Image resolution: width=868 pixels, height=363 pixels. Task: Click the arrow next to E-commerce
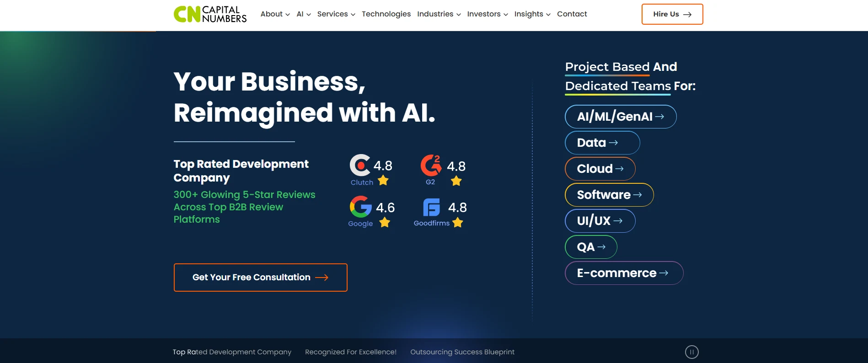[664, 273]
